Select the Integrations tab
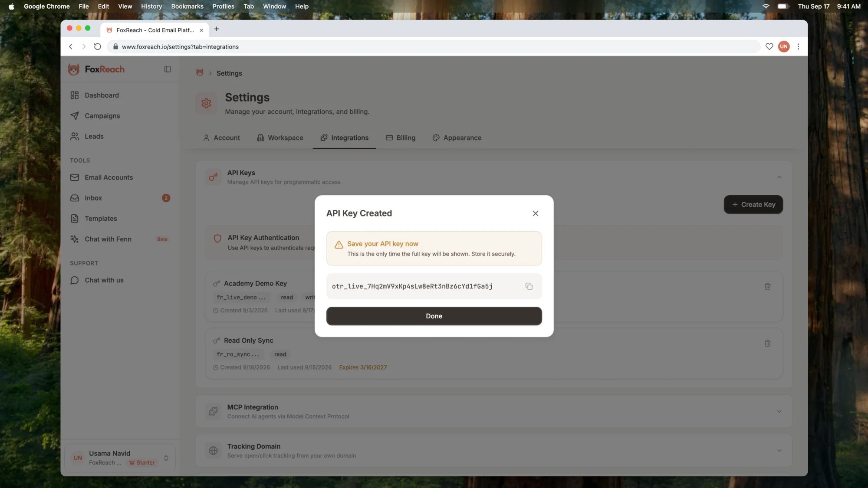 coord(344,138)
